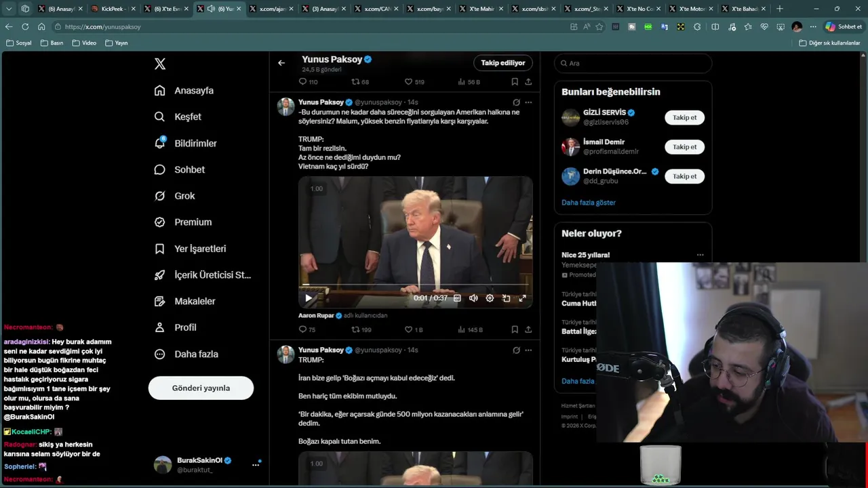
Task: Open Grok from sidebar
Action: pyautogui.click(x=174, y=196)
